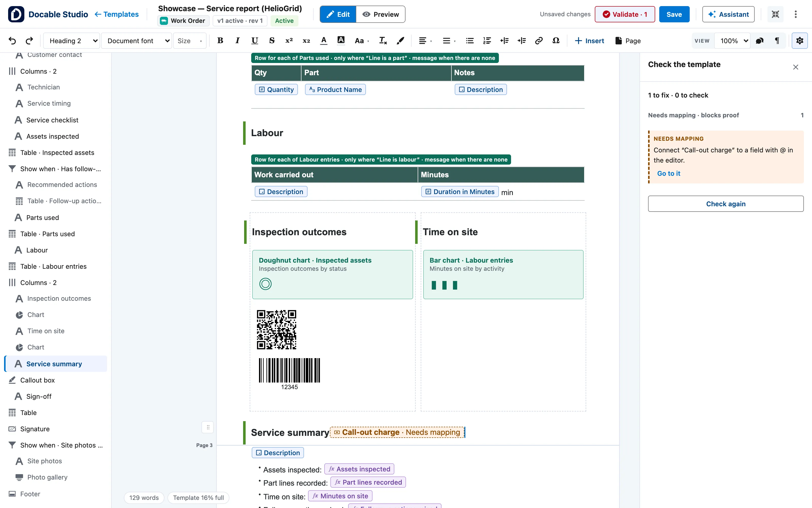Click the collapse-arrows icon beside Assistant
The width and height of the screenshot is (812, 508).
coord(775,14)
